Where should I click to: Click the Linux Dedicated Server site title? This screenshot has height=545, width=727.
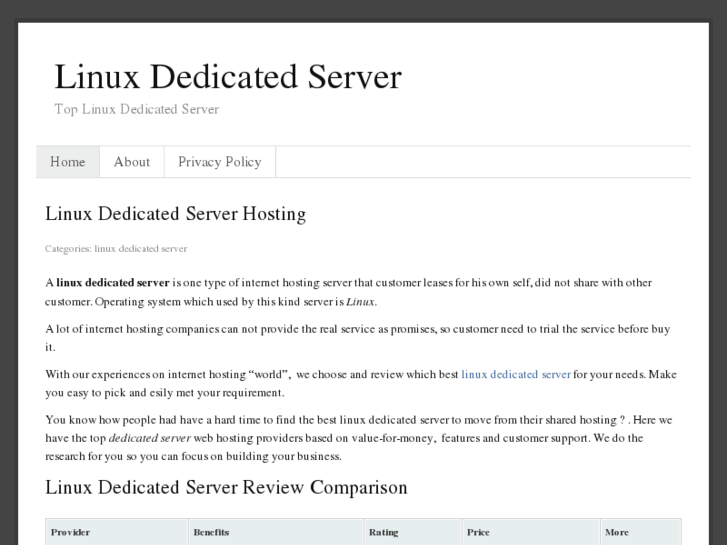coord(228,77)
